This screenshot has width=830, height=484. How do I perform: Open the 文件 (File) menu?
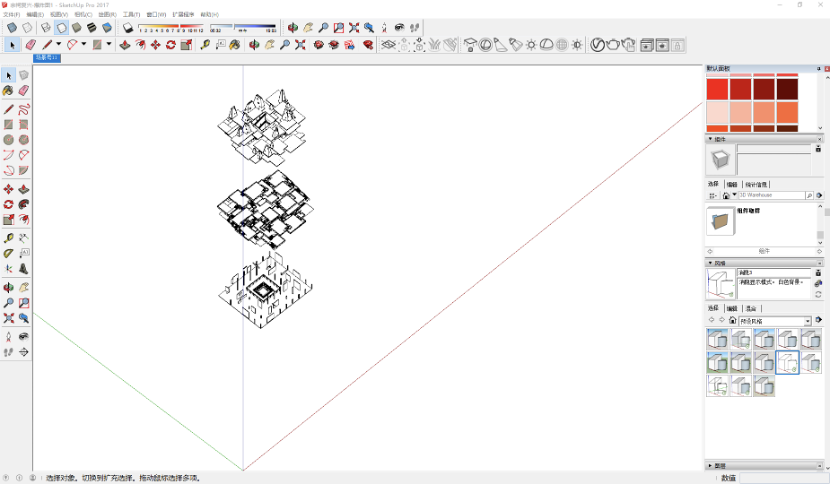click(x=12, y=14)
